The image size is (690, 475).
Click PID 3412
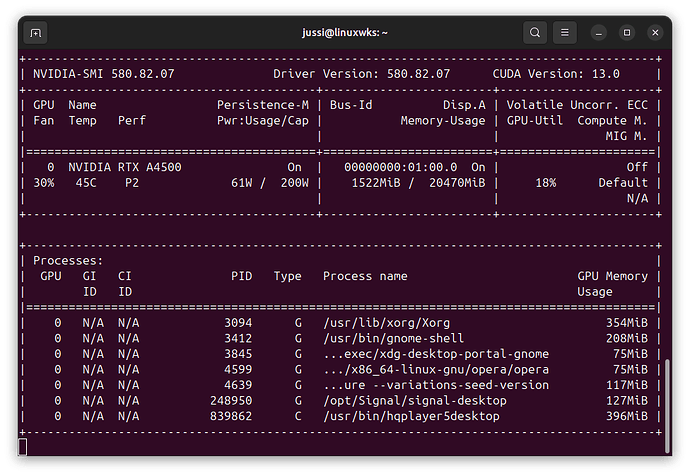238,338
